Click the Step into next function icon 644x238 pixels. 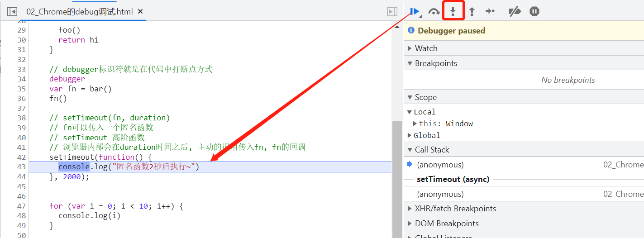click(x=453, y=12)
